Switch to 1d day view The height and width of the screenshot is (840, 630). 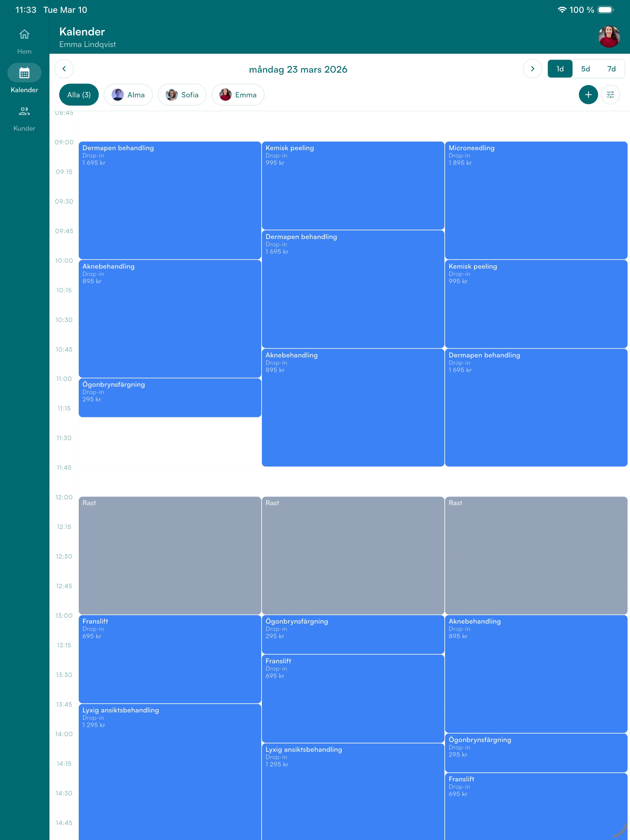coord(560,69)
